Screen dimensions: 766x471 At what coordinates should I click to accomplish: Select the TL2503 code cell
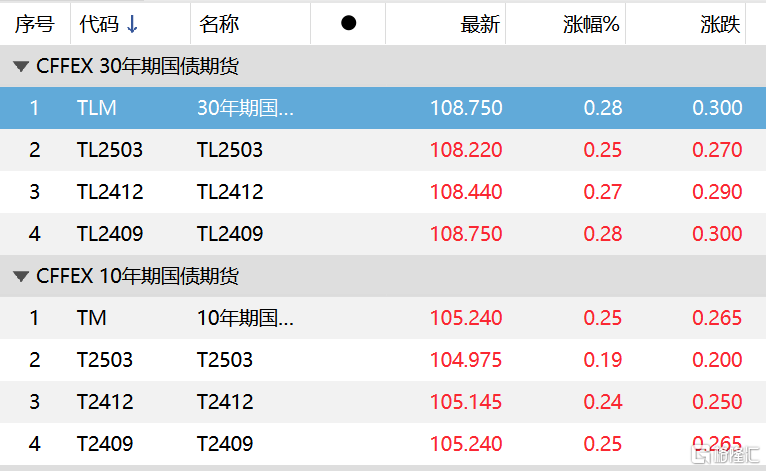click(x=110, y=150)
